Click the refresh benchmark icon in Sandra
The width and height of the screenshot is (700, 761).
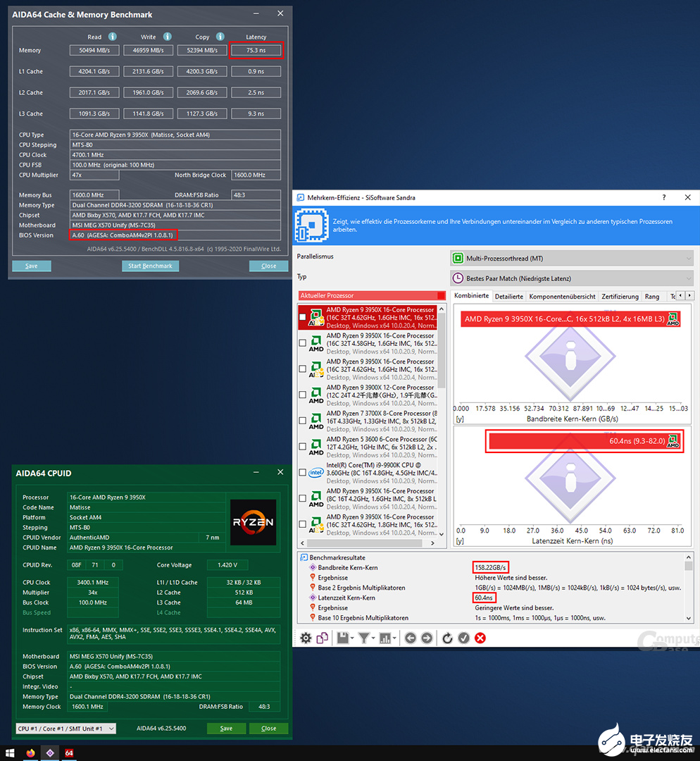click(x=447, y=638)
